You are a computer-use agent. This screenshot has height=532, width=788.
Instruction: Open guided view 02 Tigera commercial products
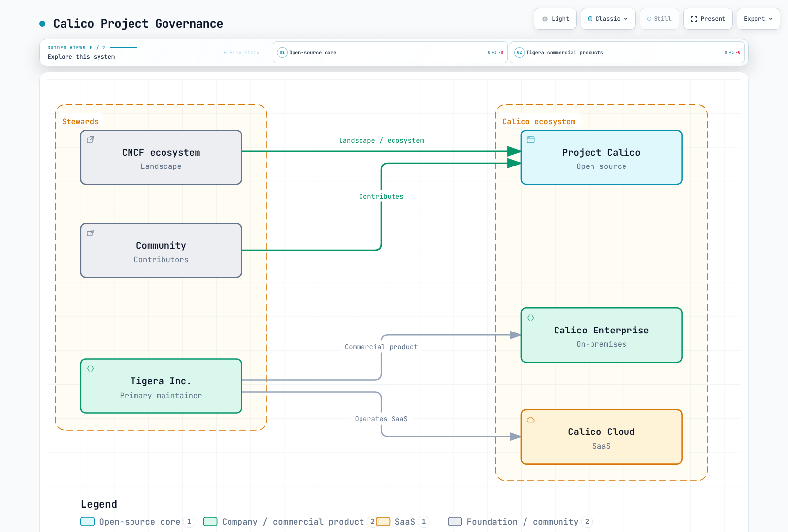point(627,52)
